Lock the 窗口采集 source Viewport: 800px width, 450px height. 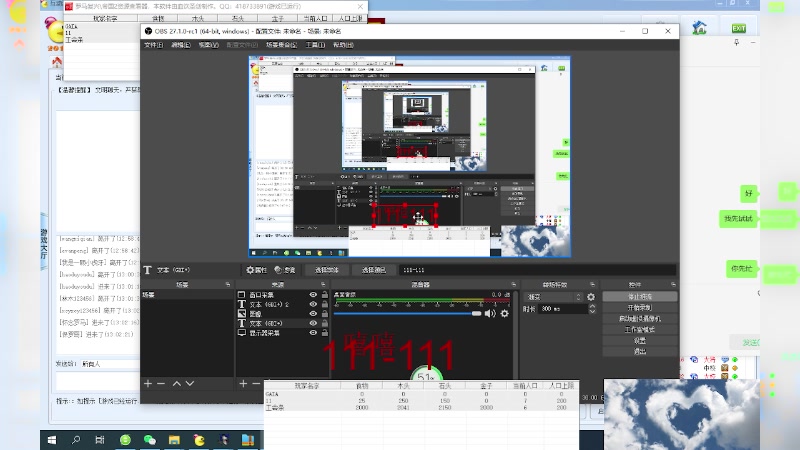[324, 295]
